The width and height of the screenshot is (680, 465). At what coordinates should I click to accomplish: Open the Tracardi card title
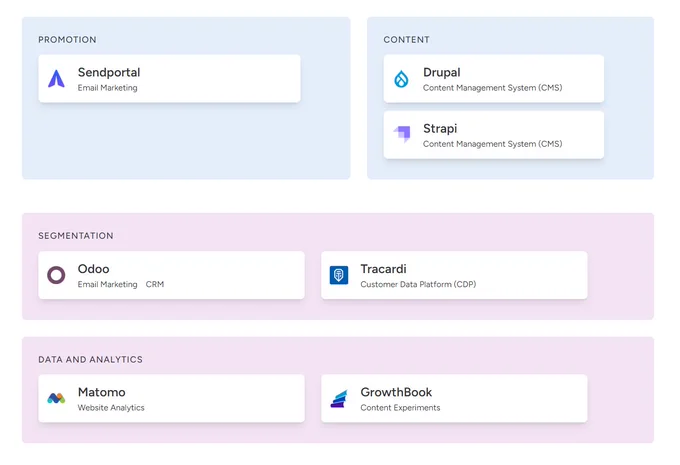[383, 269]
